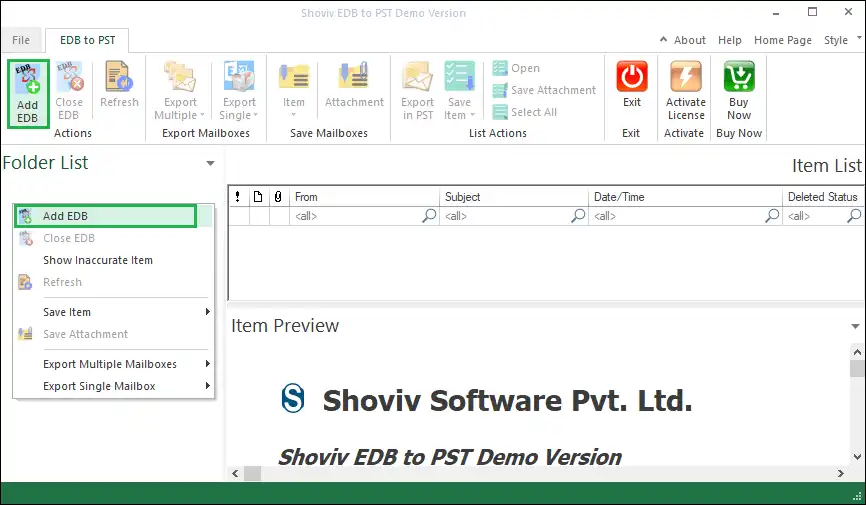Sort by Deleted Status column header

click(823, 197)
